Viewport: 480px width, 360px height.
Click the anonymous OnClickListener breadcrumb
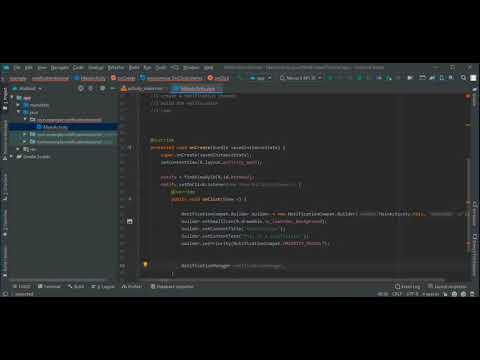coord(171,78)
